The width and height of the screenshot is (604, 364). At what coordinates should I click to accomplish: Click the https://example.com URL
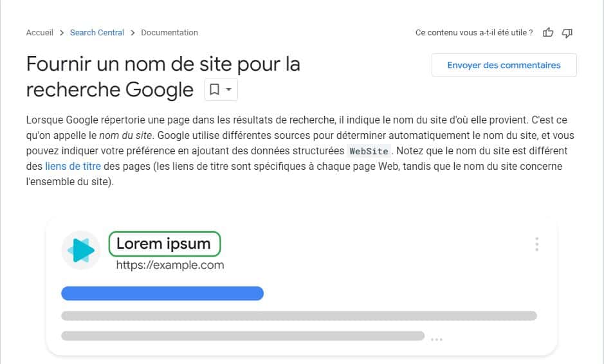coord(170,265)
